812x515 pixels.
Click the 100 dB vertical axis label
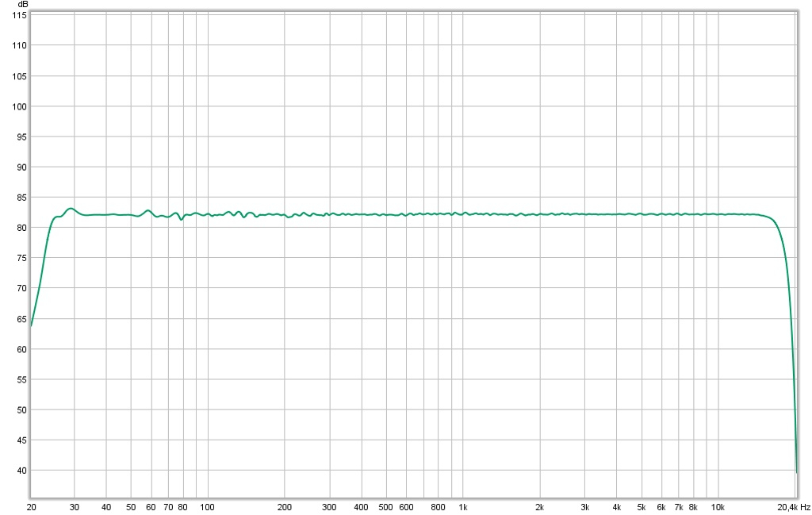pyautogui.click(x=19, y=107)
